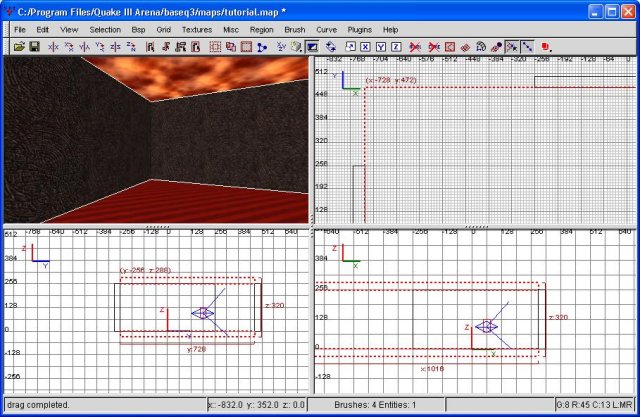Click the '(x:-728 y:472)' label in XY view
The height and width of the screenshot is (417, 640).
point(391,80)
